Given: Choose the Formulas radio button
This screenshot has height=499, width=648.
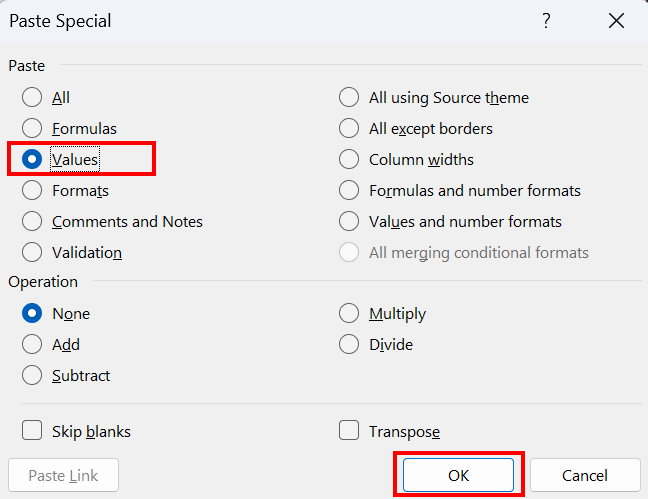Looking at the screenshot, I should pos(33,129).
